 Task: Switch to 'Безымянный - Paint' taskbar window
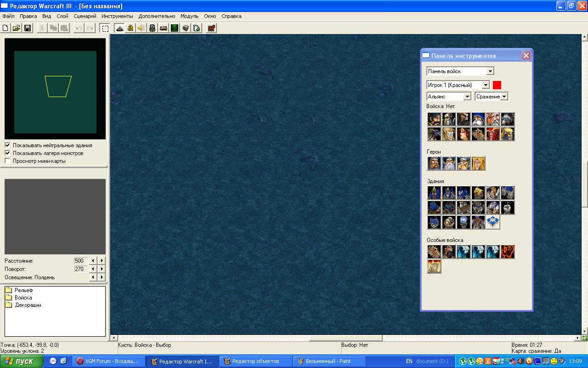(329, 362)
